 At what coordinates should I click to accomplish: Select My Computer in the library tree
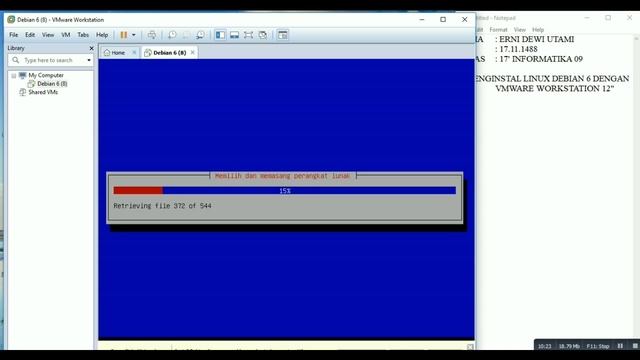click(x=46, y=76)
